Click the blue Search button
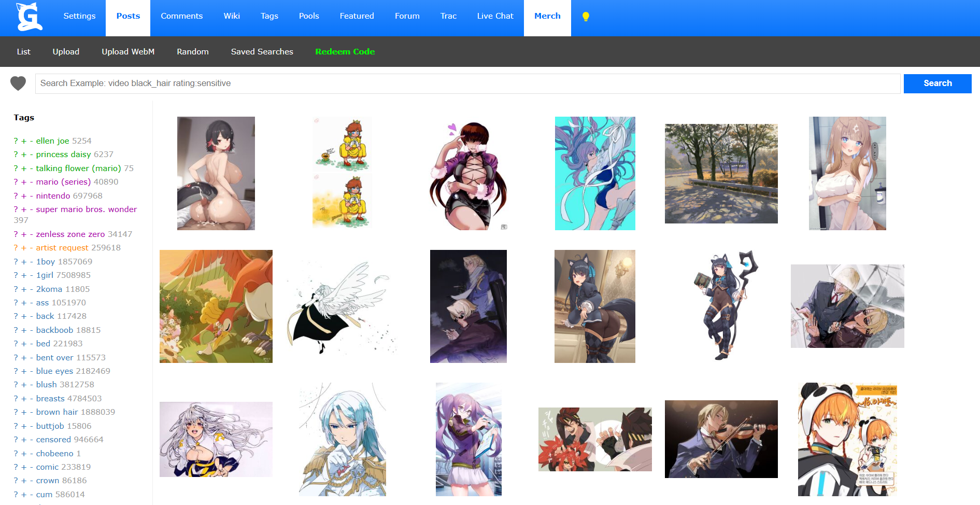 click(x=938, y=83)
